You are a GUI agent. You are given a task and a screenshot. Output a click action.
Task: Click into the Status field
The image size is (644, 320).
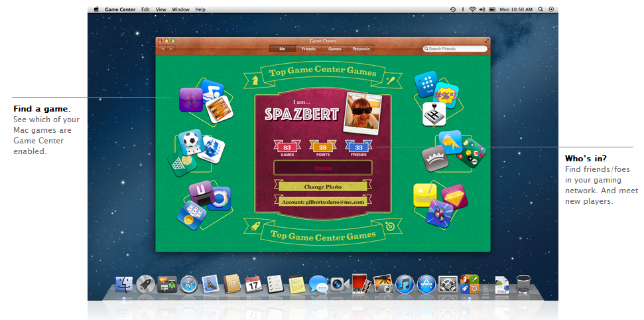click(323, 168)
